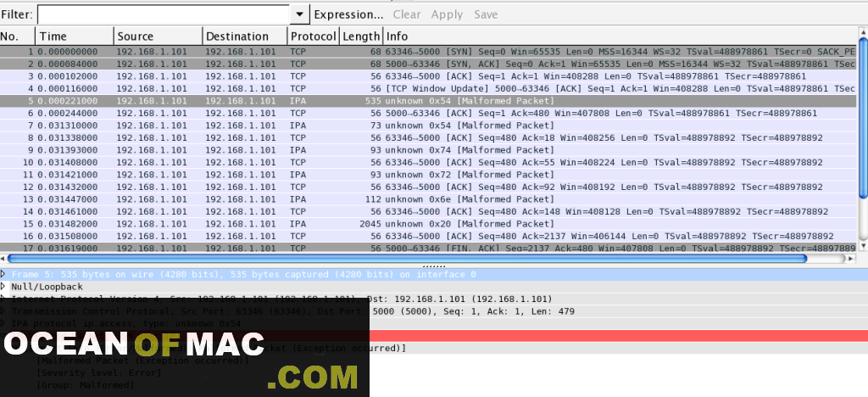The image size is (868, 397).
Task: Select packet 5 IPA length 535
Action: tap(428, 101)
